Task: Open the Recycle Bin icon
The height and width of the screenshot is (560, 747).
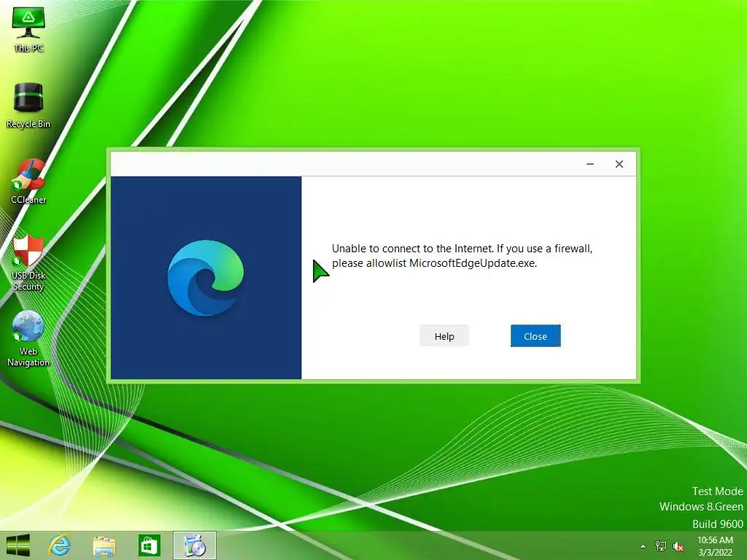Action: (x=28, y=105)
